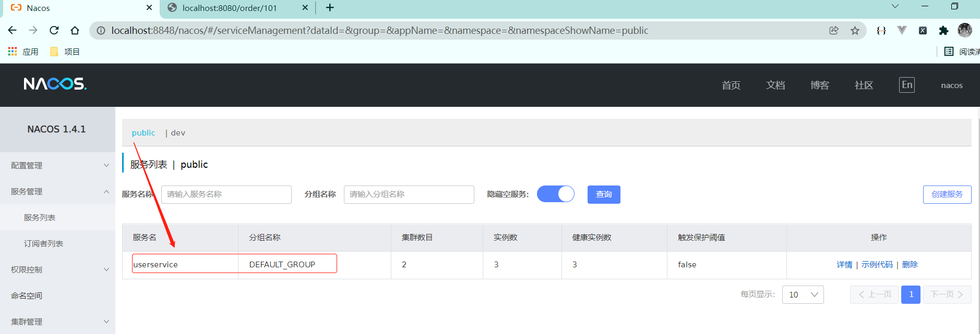980x334 pixels.
Task: Open the Extensions puzzle menu
Action: [943, 30]
